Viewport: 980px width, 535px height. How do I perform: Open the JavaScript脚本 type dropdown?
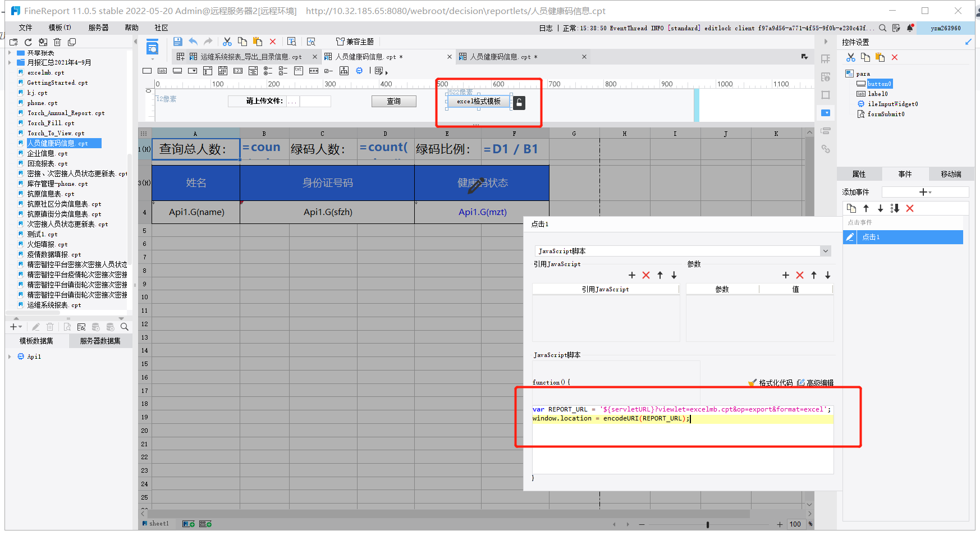[x=826, y=251]
